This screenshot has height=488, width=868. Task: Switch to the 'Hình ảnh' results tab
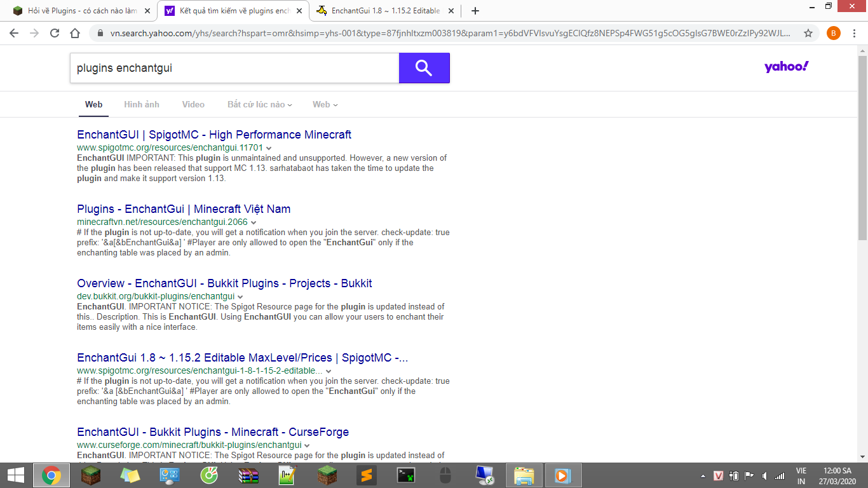142,104
